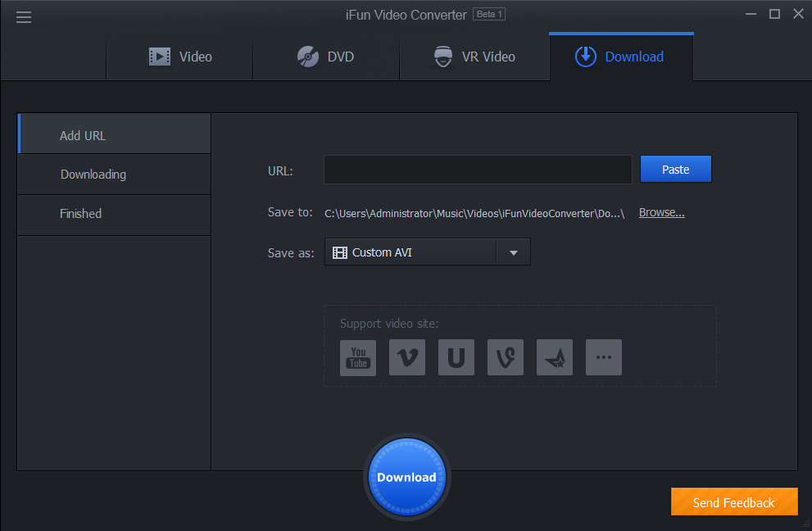Click the film strip icon in Save as
The height and width of the screenshot is (531, 812).
(x=340, y=252)
